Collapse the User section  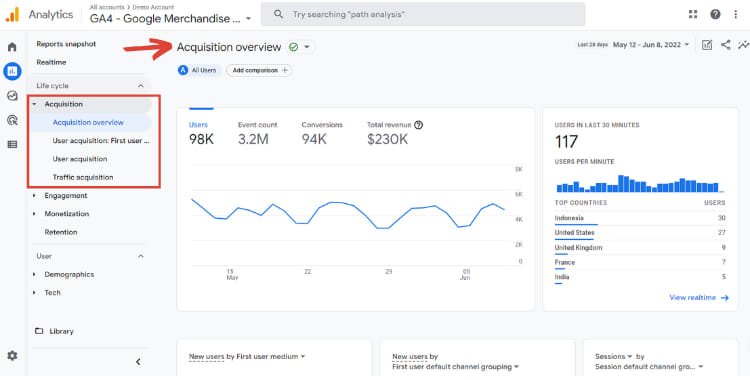pos(141,256)
